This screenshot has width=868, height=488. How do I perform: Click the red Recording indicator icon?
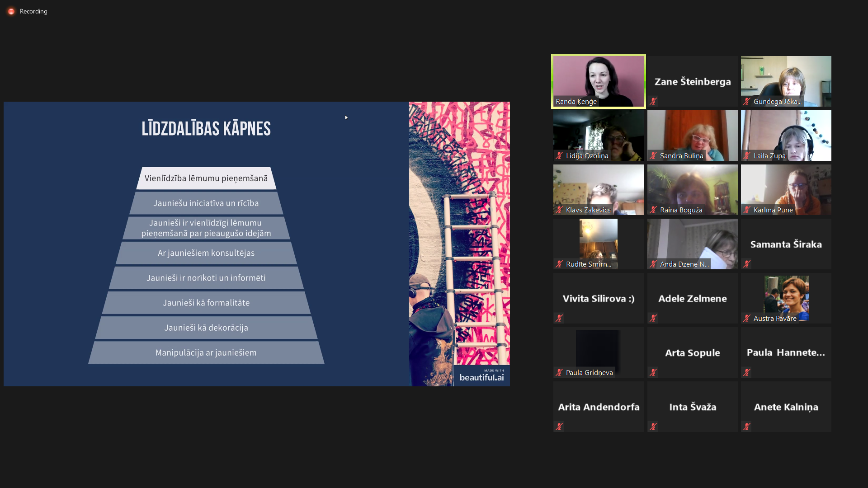(x=11, y=11)
